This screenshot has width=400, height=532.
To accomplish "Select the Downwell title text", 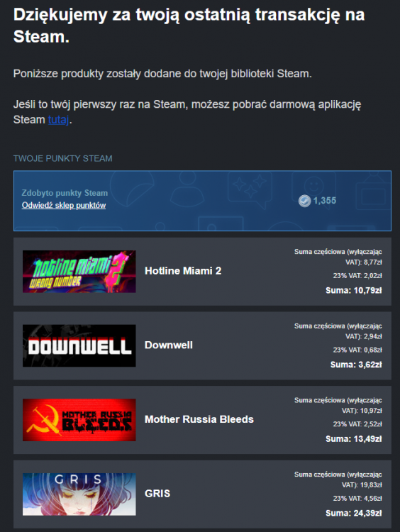I will pyautogui.click(x=169, y=345).
